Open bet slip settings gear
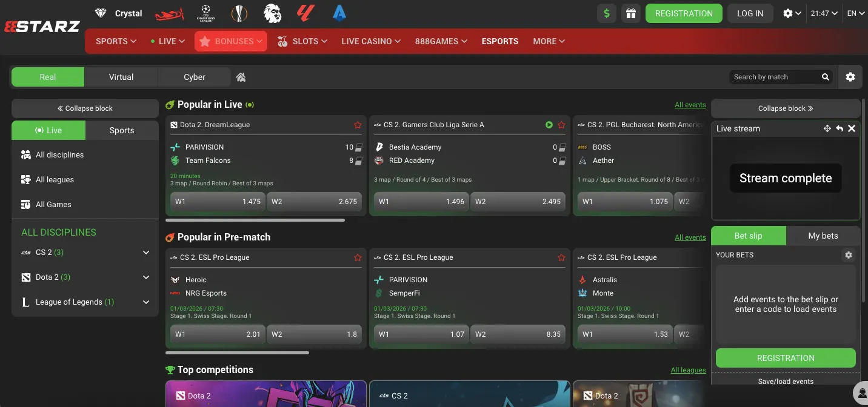The height and width of the screenshot is (407, 868). (849, 255)
